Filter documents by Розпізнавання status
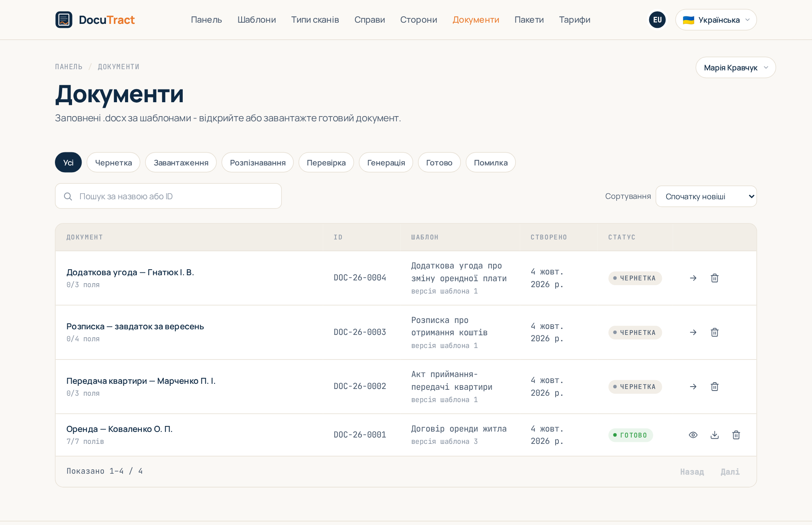 (258, 162)
